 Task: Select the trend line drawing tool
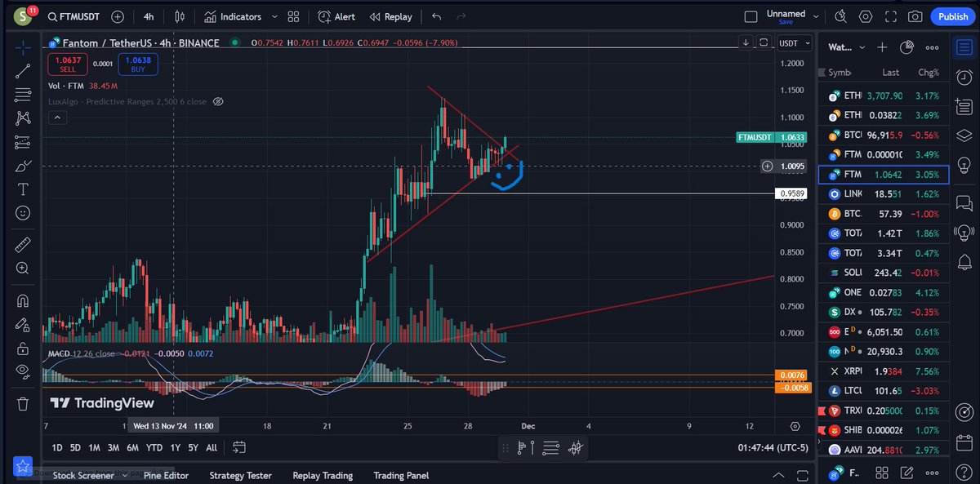[x=23, y=71]
